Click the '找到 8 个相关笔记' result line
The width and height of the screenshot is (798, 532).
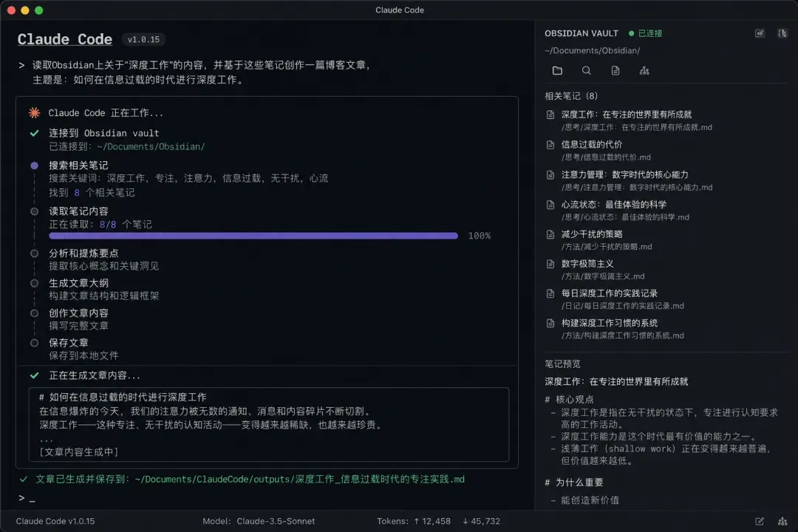[92, 192]
